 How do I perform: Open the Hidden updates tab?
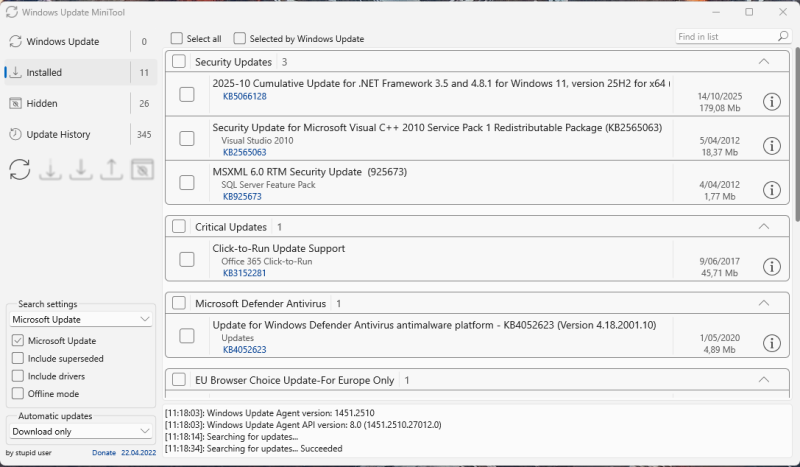pos(42,103)
